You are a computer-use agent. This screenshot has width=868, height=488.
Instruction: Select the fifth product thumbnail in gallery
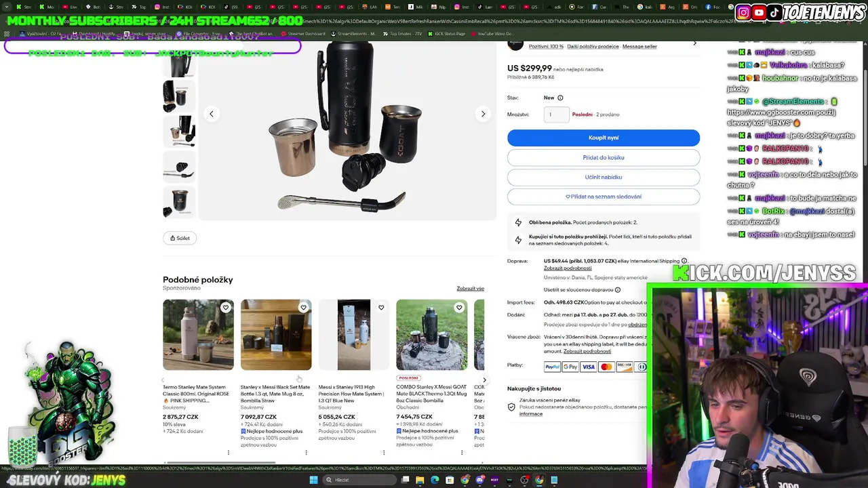pos(179,202)
